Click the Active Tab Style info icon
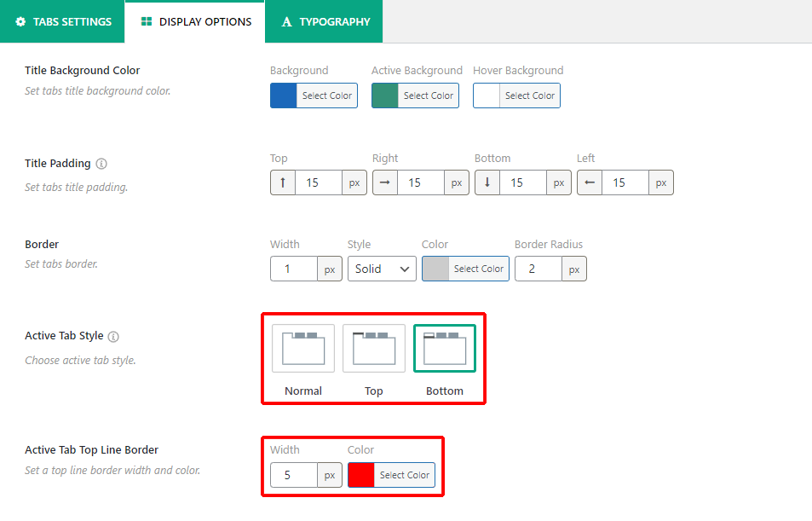This screenshot has height=521, width=812. [113, 337]
